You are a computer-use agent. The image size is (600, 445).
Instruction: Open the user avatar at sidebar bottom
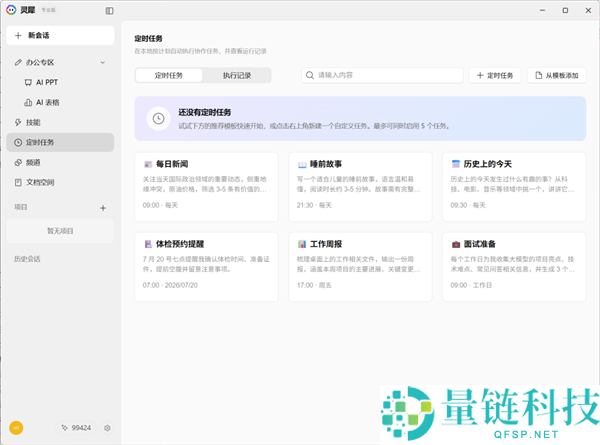tap(16, 428)
